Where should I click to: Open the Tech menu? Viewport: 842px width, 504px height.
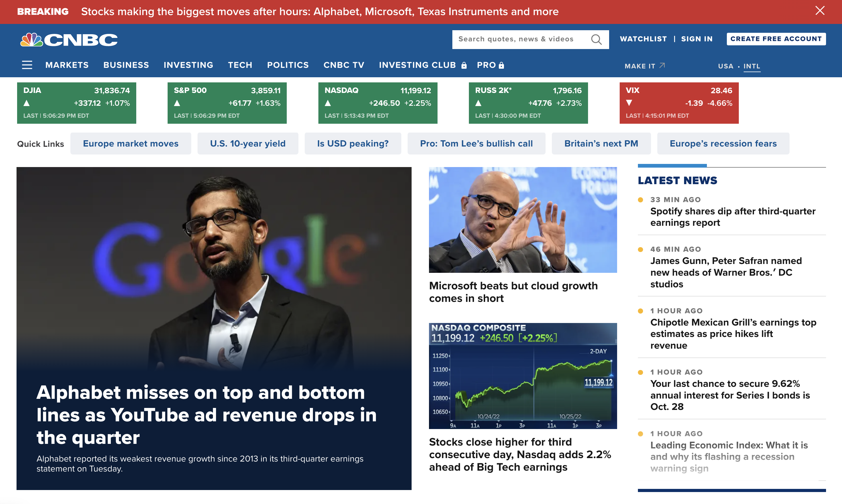240,65
